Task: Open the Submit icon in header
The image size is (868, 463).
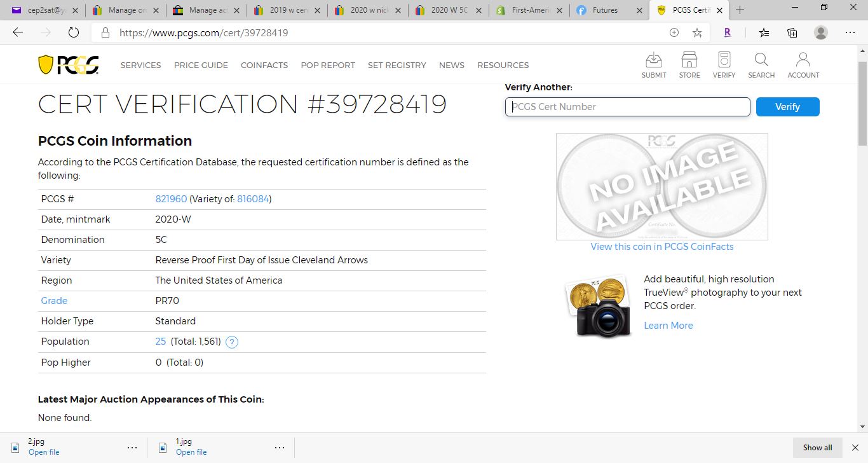Action: tap(654, 66)
